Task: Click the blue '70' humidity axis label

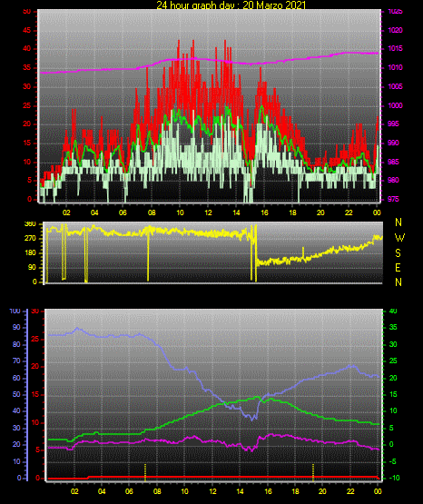Action: (16, 361)
